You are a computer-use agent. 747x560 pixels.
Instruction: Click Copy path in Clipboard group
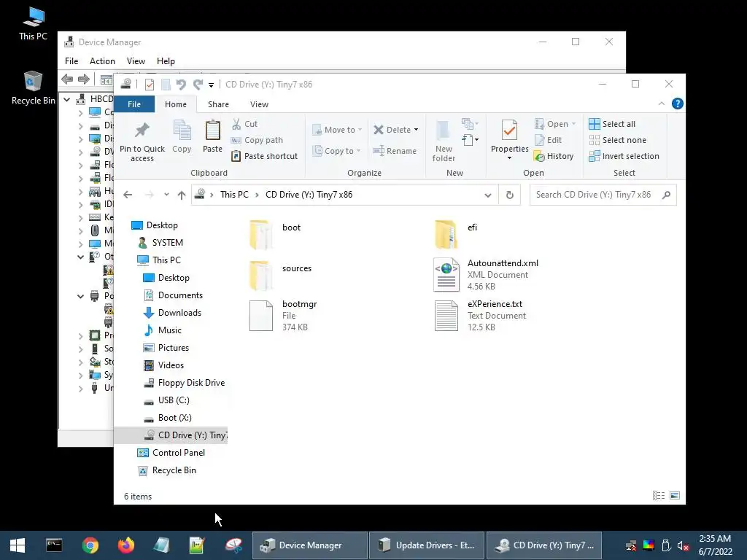tap(258, 140)
